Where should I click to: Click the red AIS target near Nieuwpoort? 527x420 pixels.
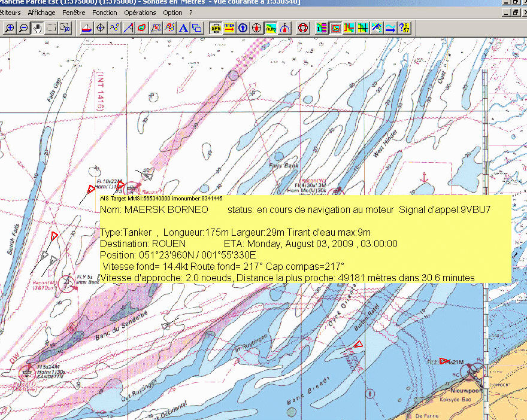444,361
